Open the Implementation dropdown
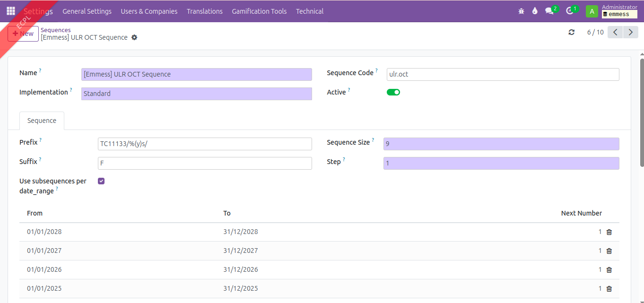 [196, 94]
